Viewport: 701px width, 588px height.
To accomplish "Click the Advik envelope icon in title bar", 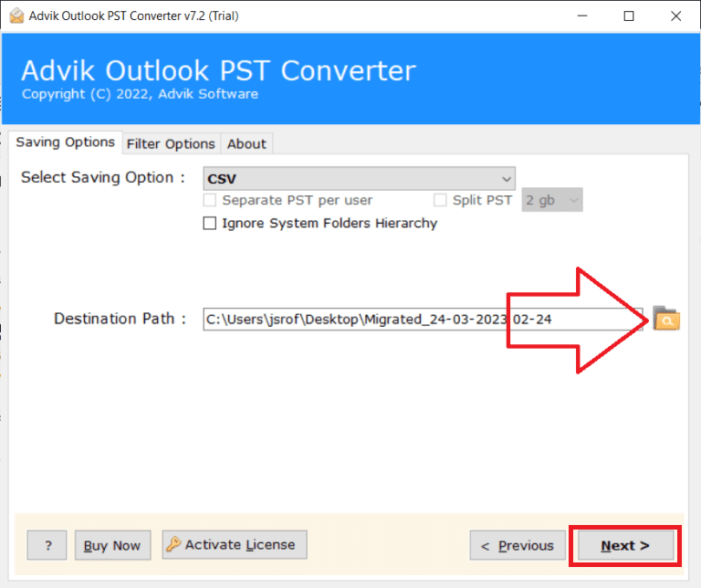I will (x=16, y=16).
